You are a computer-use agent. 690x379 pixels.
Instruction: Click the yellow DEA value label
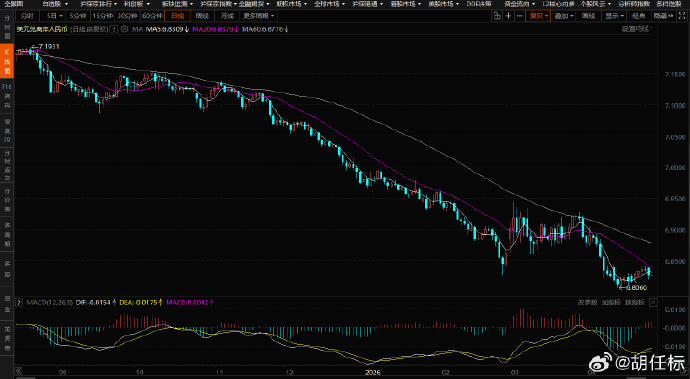point(141,302)
